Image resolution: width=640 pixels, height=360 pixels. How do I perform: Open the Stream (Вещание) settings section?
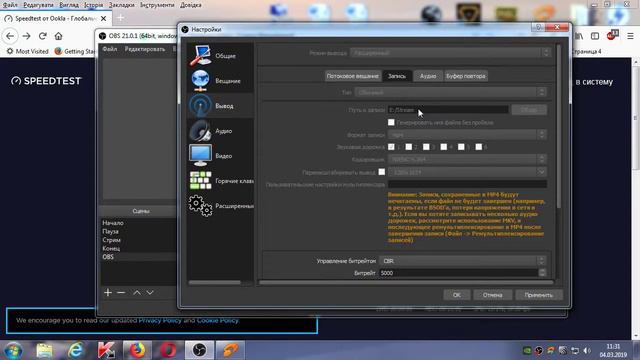[220, 81]
